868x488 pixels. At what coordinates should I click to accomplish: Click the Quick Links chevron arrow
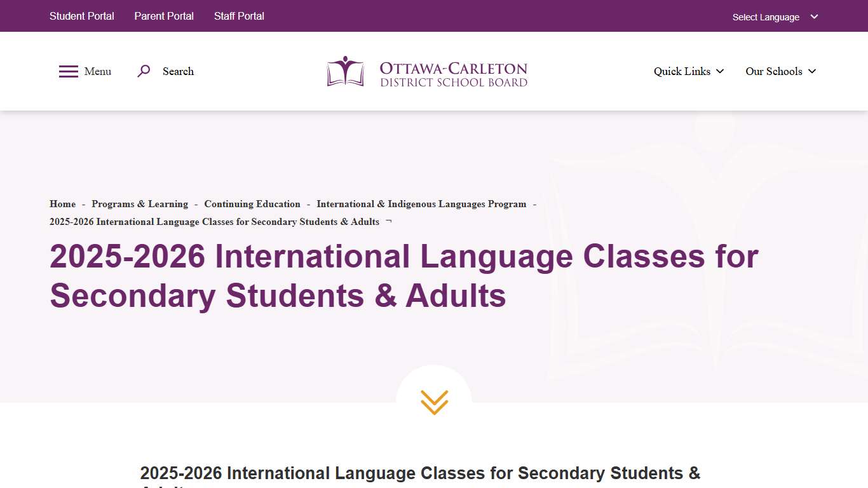[720, 72]
